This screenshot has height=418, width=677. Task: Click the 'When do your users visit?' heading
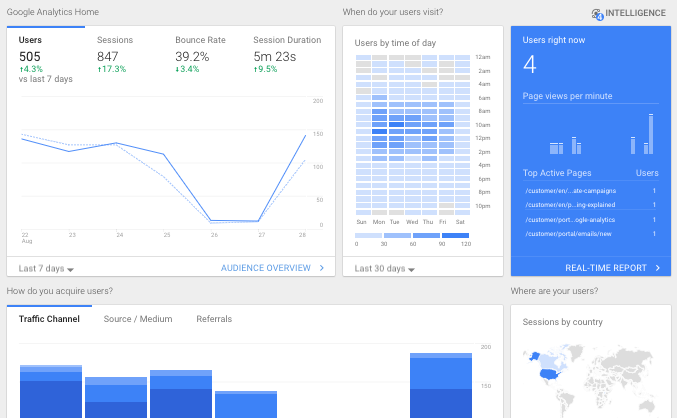tap(393, 12)
